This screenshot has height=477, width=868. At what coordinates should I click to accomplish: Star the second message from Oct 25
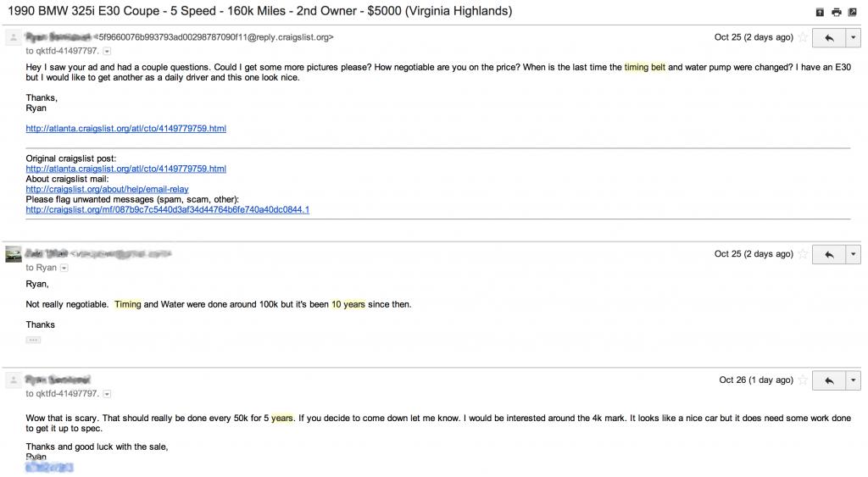pos(803,254)
